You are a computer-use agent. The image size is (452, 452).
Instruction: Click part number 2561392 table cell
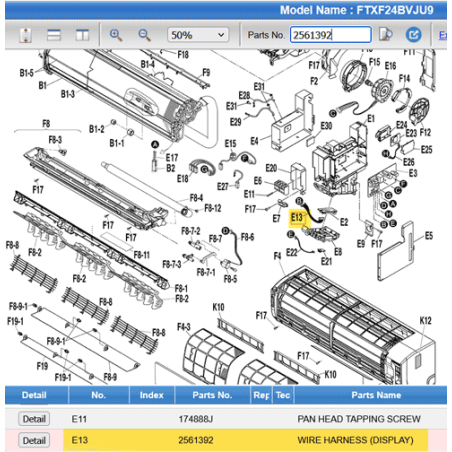click(x=196, y=440)
